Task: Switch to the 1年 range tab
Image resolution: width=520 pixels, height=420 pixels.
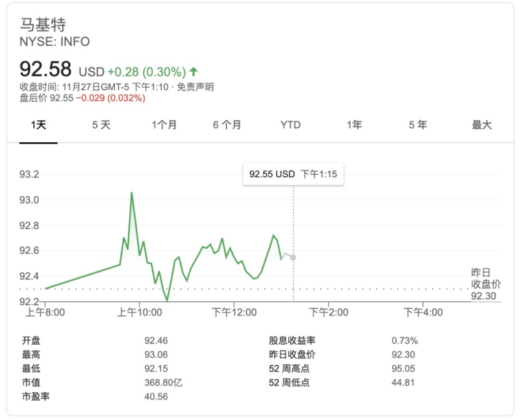Action: (x=355, y=125)
